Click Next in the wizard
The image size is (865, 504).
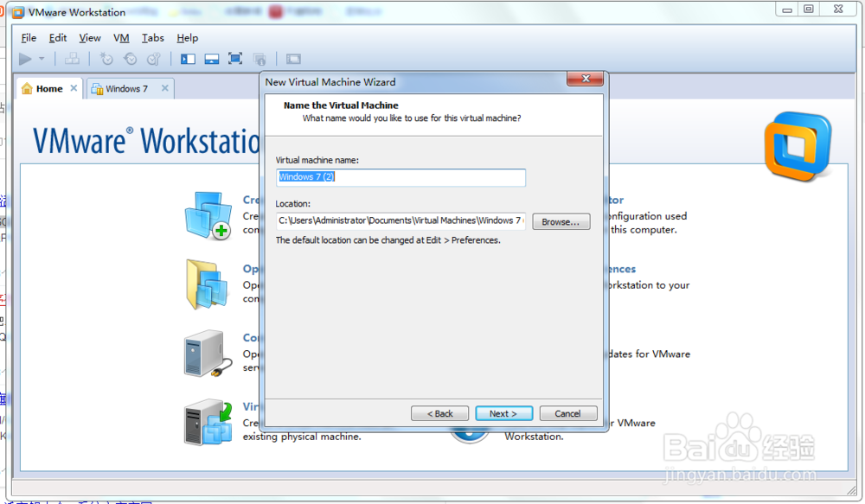(503, 413)
